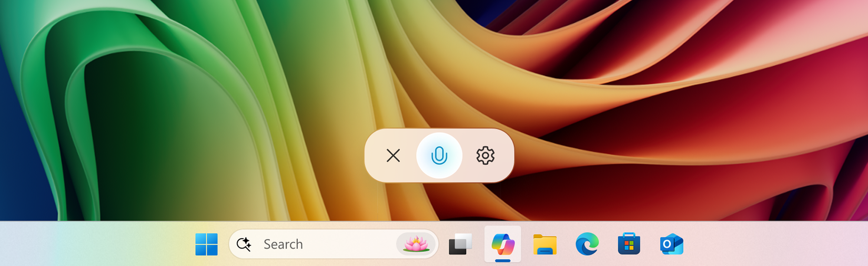Toggle the microphone listening button
Viewport: 868px width, 266px height.
439,155
